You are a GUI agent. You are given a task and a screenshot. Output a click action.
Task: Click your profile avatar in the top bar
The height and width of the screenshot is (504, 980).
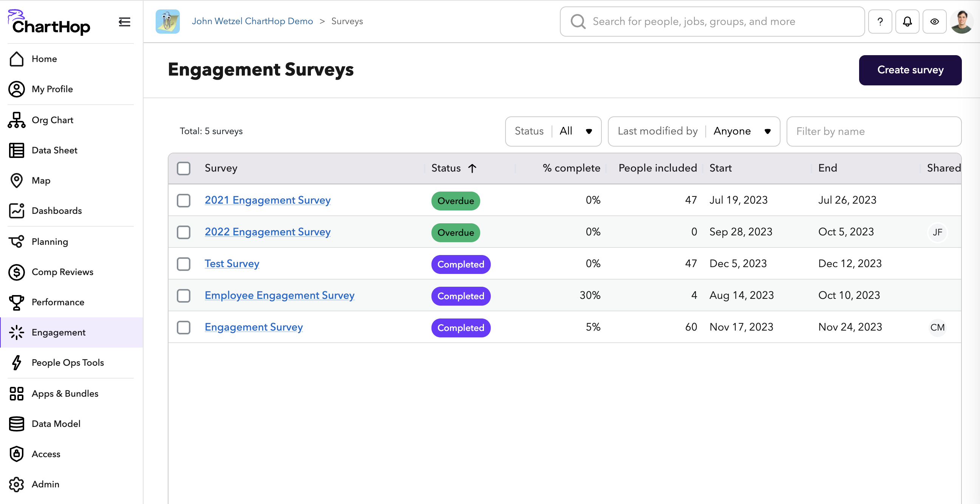pos(962,21)
